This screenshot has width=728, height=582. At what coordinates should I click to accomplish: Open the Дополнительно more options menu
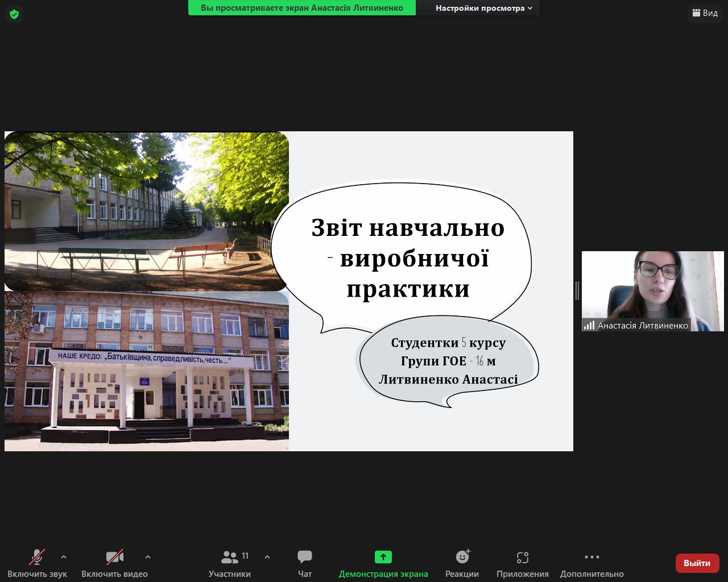[592, 563]
